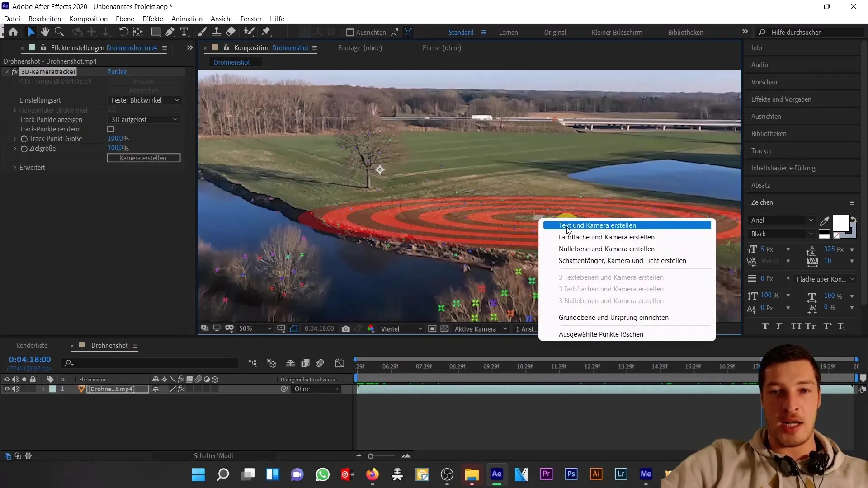Select the Rotation tool
This screenshot has height=488, width=868.
click(123, 32)
